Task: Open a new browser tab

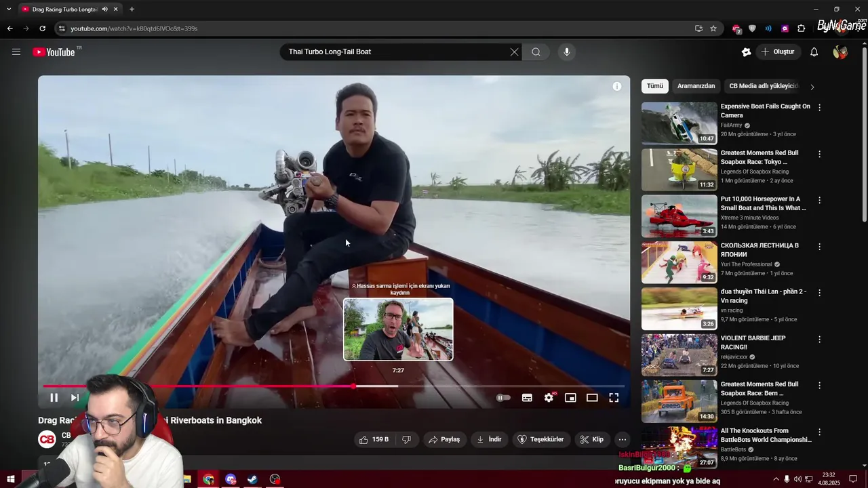Action: pyautogui.click(x=132, y=9)
